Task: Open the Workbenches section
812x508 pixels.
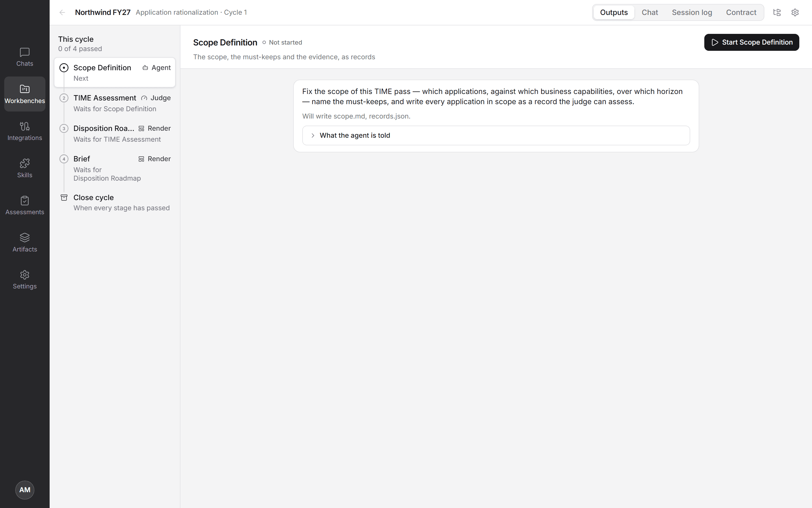Action: (25, 94)
